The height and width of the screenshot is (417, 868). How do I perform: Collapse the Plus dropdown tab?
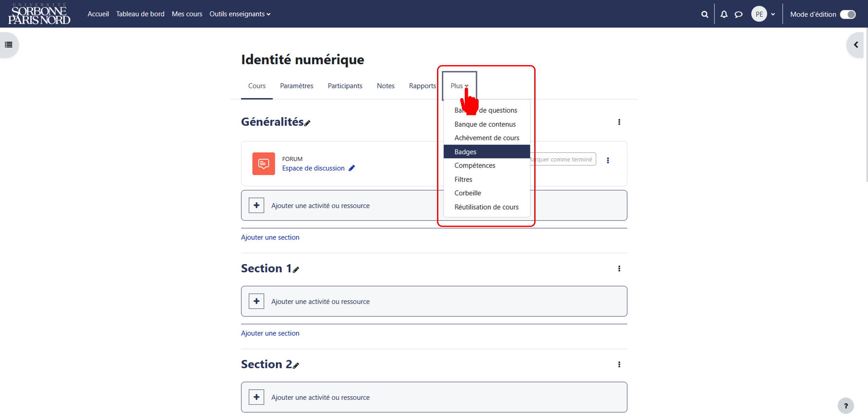click(460, 86)
